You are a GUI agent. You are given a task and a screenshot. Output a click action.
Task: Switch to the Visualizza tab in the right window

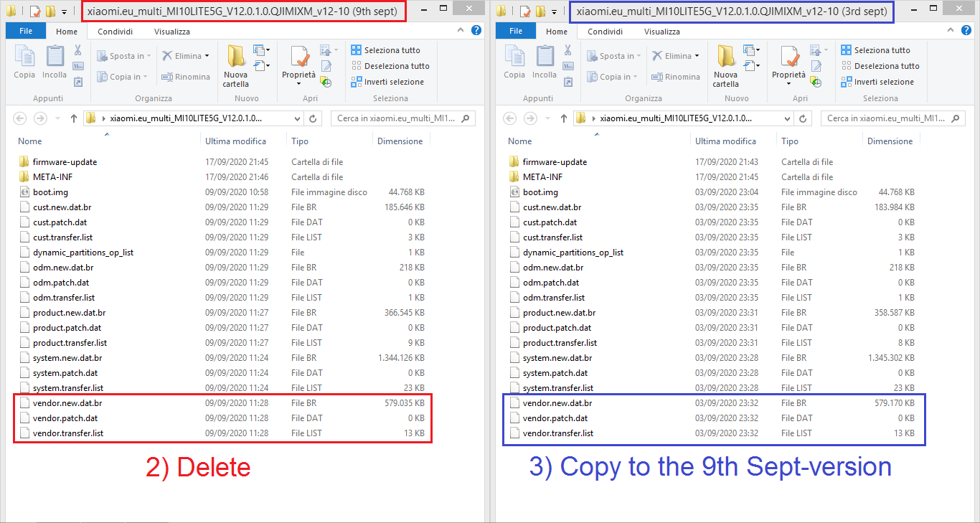coord(661,32)
